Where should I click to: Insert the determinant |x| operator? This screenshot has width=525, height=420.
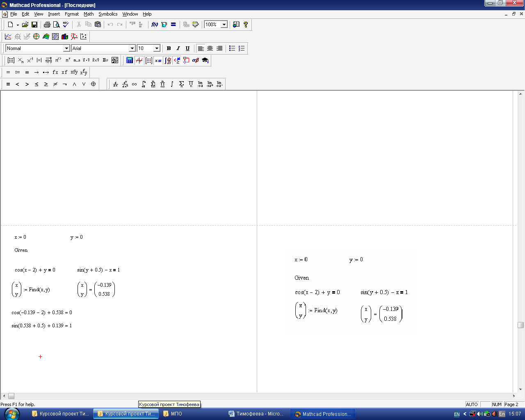pos(39,60)
